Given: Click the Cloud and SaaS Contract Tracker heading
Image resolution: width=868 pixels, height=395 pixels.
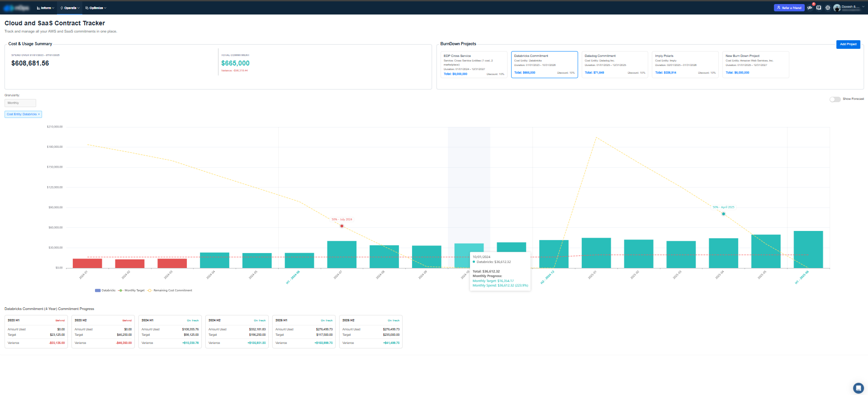Looking at the screenshot, I should coord(55,23).
